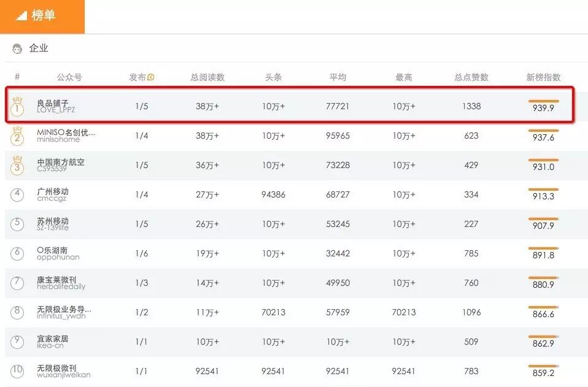This screenshot has width=588, height=387.
Task: Open the 良品铺子 account link
Action: [x=53, y=103]
